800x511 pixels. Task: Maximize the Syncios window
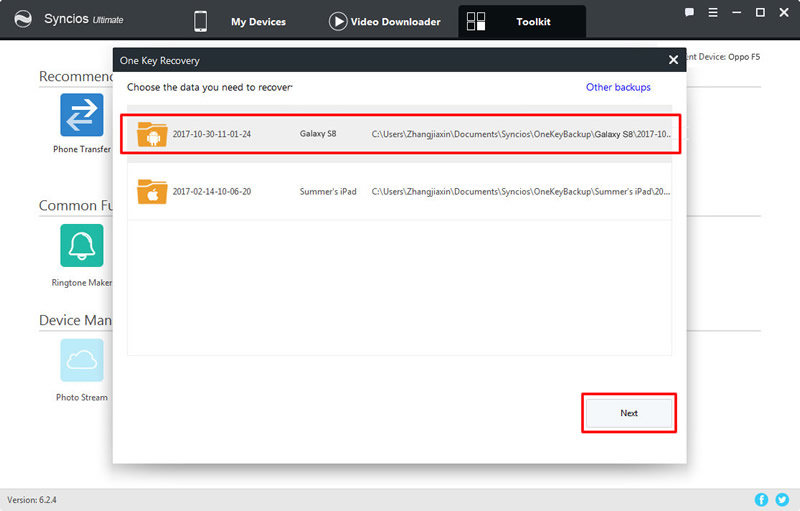[x=760, y=13]
